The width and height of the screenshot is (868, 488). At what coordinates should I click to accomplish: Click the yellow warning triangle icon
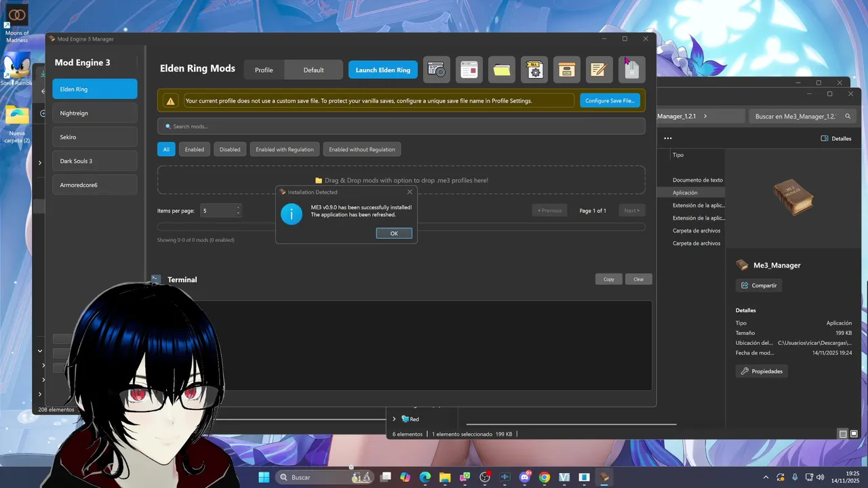(x=171, y=101)
